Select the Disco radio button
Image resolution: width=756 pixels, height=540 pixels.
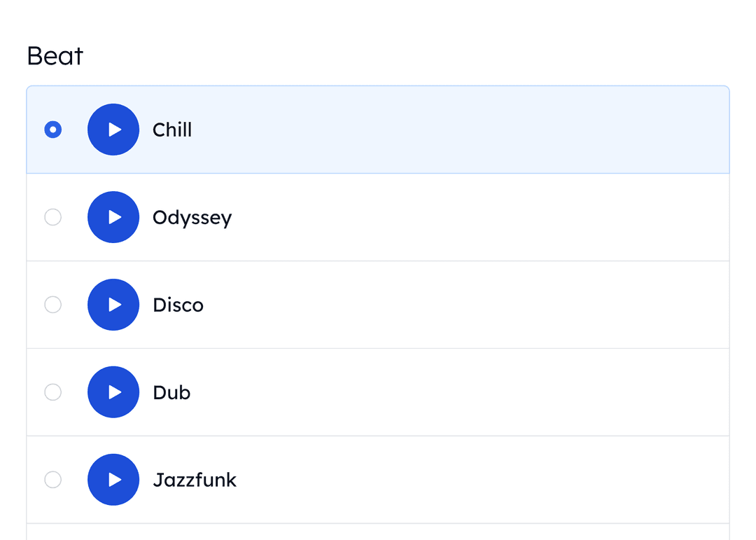tap(52, 305)
